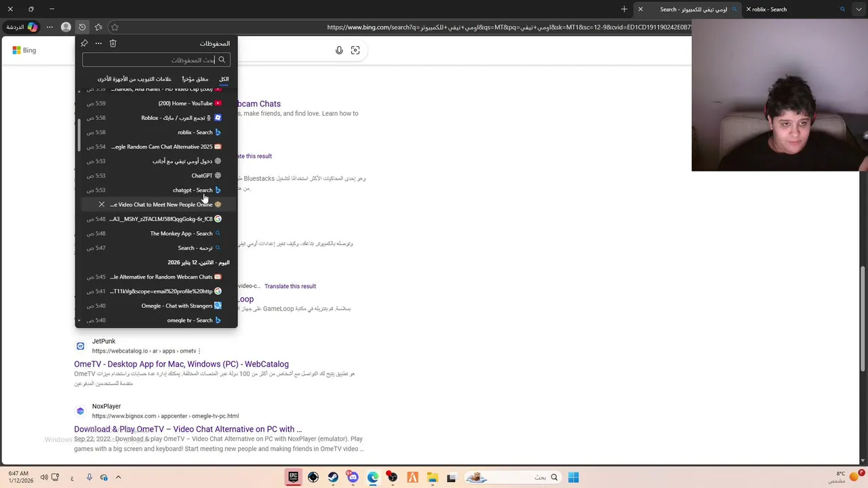Open Steam from taskbar
868x488 pixels.
[x=333, y=477]
